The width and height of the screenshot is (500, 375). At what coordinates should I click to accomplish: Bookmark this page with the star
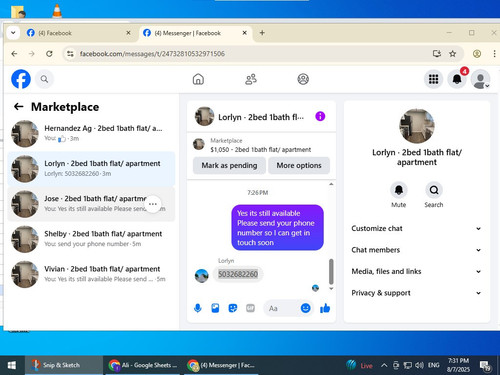click(x=452, y=54)
